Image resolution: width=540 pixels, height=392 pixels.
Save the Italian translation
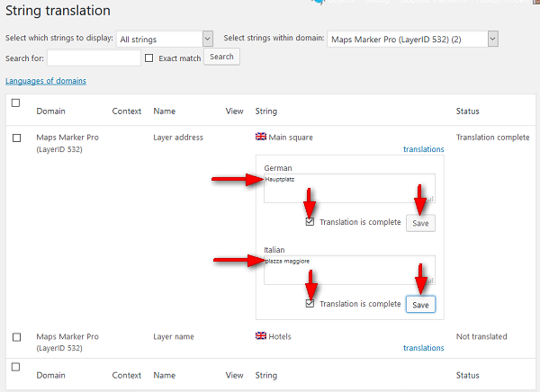point(420,305)
